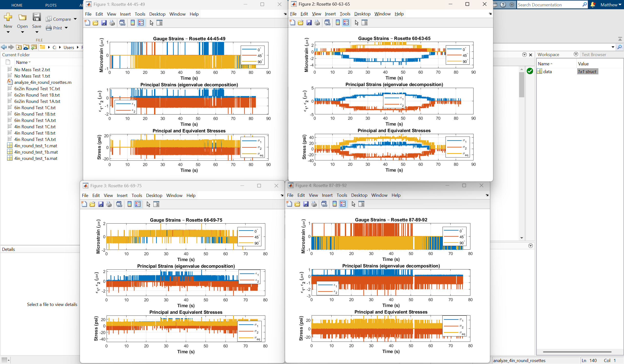Select analyze_4in_round_rosettes.m file

(43, 82)
